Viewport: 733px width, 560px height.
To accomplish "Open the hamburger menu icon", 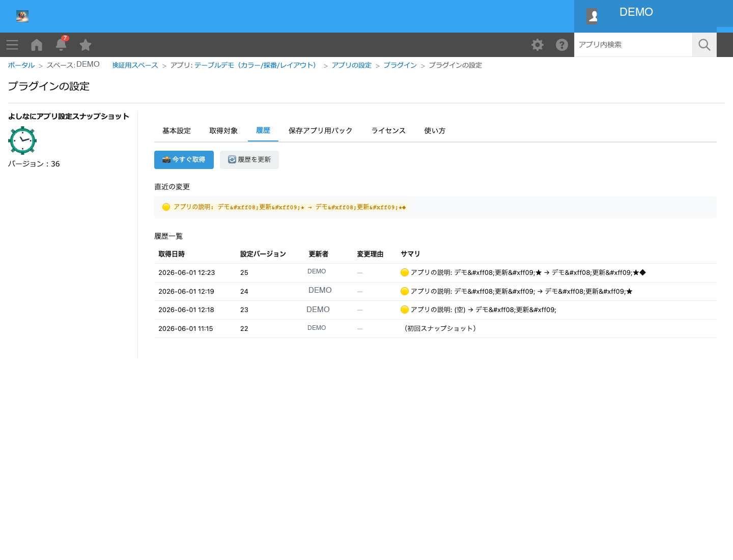I will tap(12, 45).
